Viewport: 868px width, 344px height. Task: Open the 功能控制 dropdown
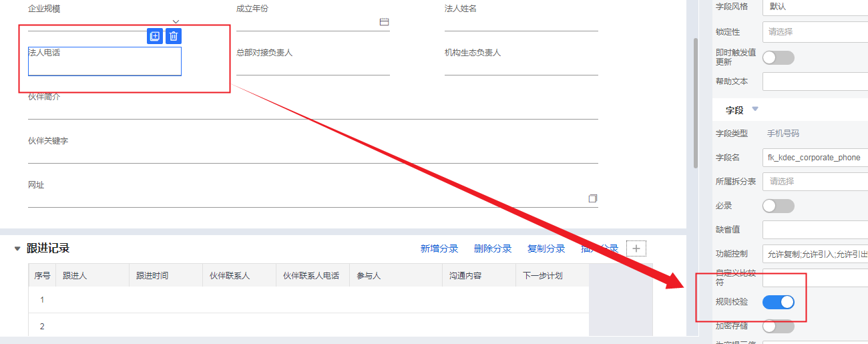pyautogui.click(x=815, y=254)
